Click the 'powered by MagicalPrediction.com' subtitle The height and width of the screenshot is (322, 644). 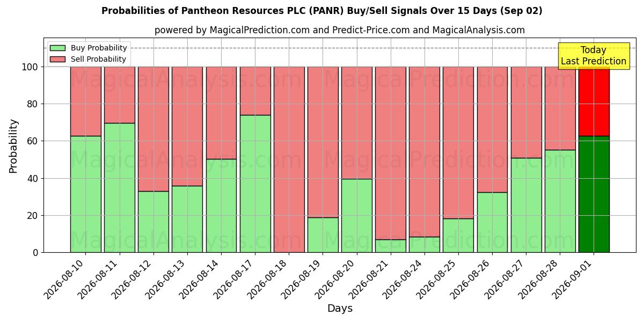click(340, 30)
